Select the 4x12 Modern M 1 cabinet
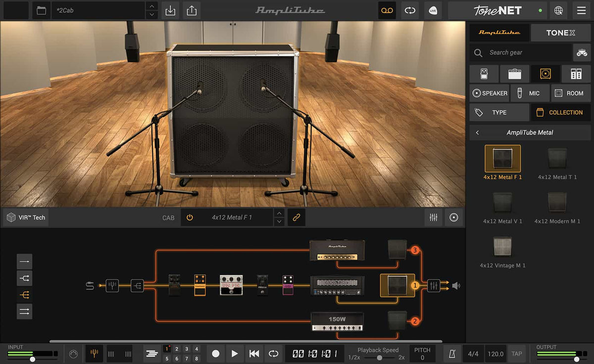The width and height of the screenshot is (594, 364). pos(557,207)
